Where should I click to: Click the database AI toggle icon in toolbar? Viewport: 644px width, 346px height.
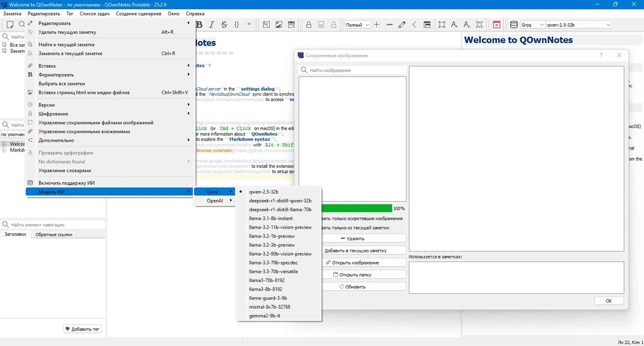coord(513,24)
